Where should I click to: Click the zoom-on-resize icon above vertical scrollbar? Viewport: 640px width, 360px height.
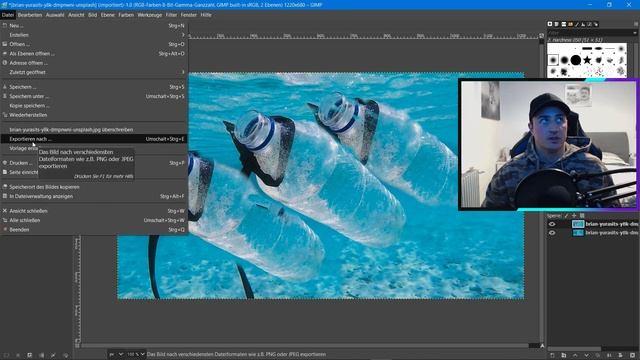coord(541,36)
